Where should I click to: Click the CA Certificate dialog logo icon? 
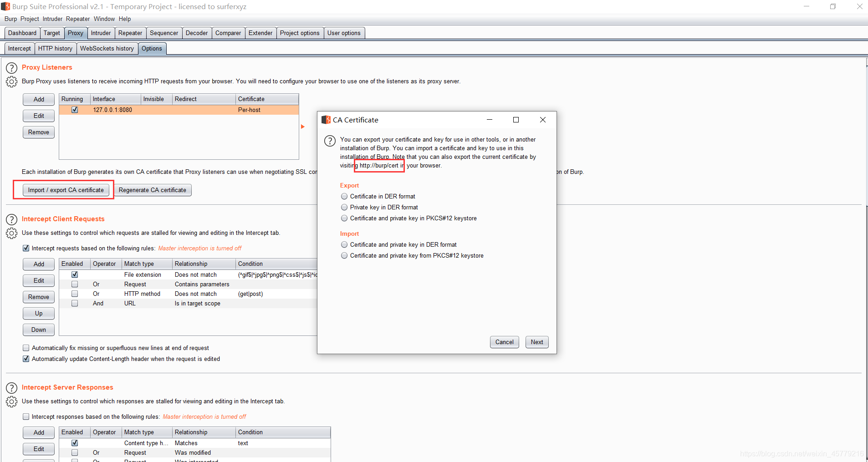coord(326,120)
